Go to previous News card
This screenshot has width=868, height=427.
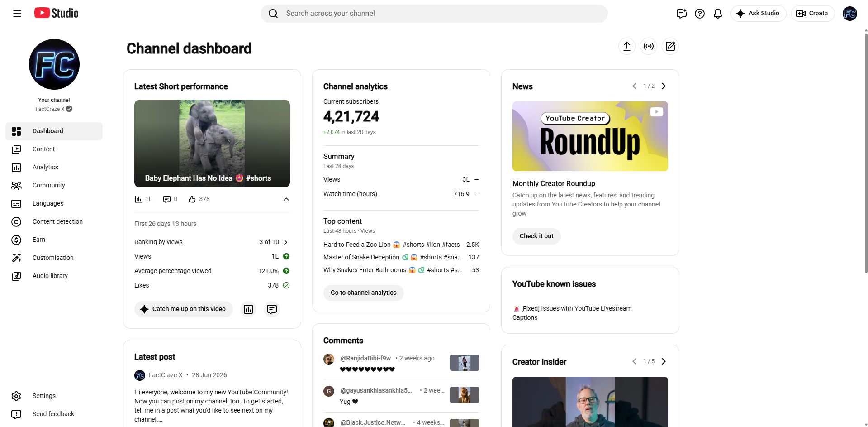click(x=634, y=86)
